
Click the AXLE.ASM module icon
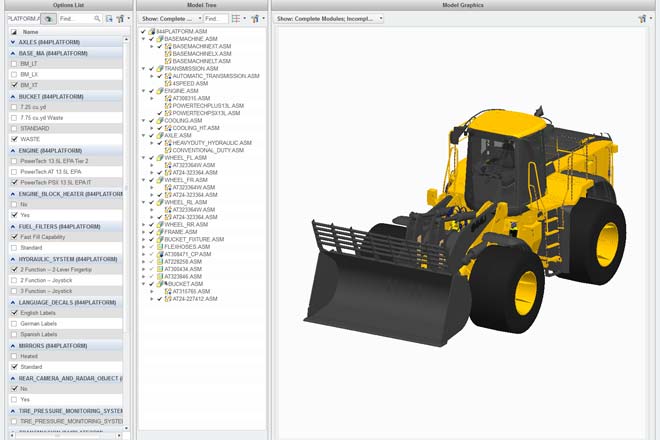160,135
